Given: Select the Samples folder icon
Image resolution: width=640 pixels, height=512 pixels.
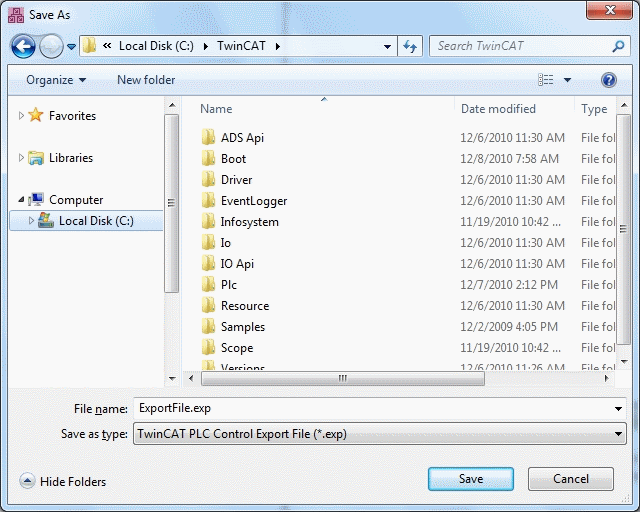Looking at the screenshot, I should point(208,326).
